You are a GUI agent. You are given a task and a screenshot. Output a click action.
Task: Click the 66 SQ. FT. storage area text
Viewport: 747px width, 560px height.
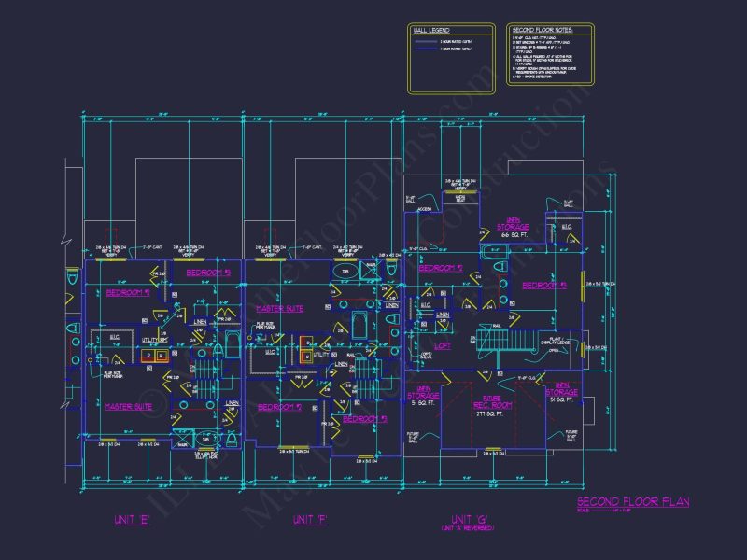tap(514, 235)
